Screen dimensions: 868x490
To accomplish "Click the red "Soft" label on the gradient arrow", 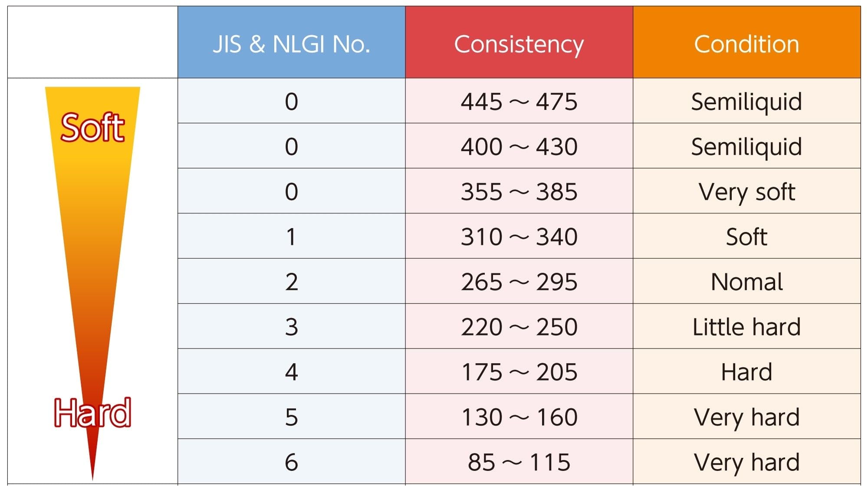I will click(92, 128).
